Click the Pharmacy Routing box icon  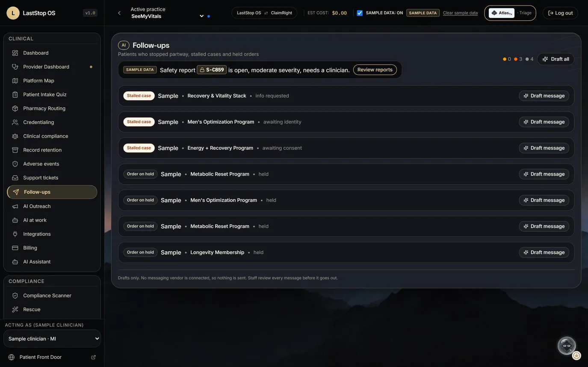[15, 109]
